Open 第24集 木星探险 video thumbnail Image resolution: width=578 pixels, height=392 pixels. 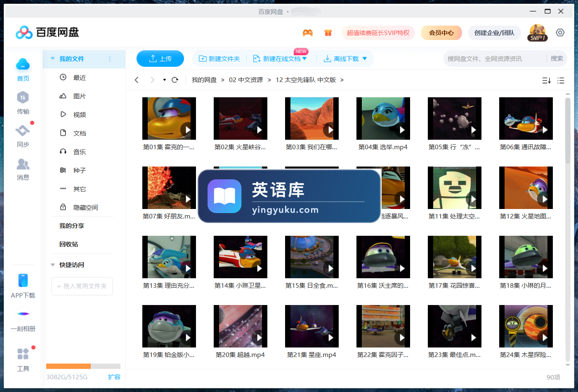(x=526, y=326)
